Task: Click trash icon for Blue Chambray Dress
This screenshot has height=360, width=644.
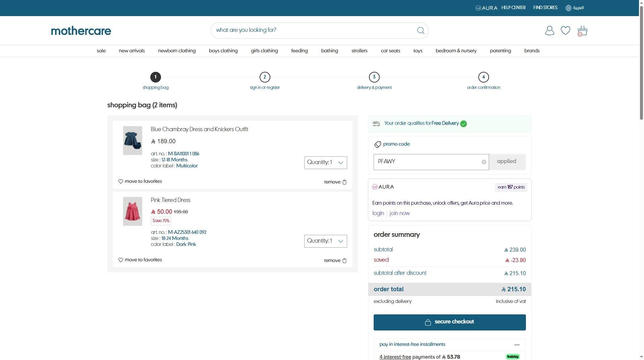Action: click(344, 182)
